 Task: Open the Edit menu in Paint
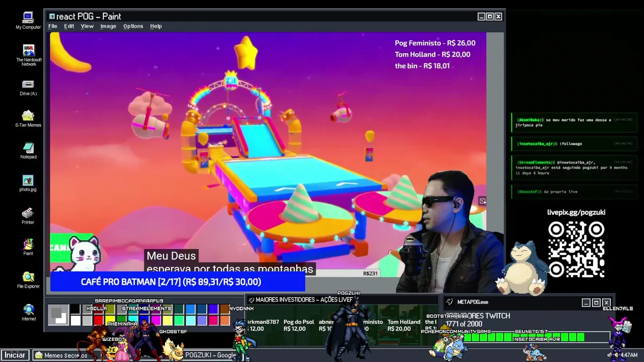pos(69,26)
